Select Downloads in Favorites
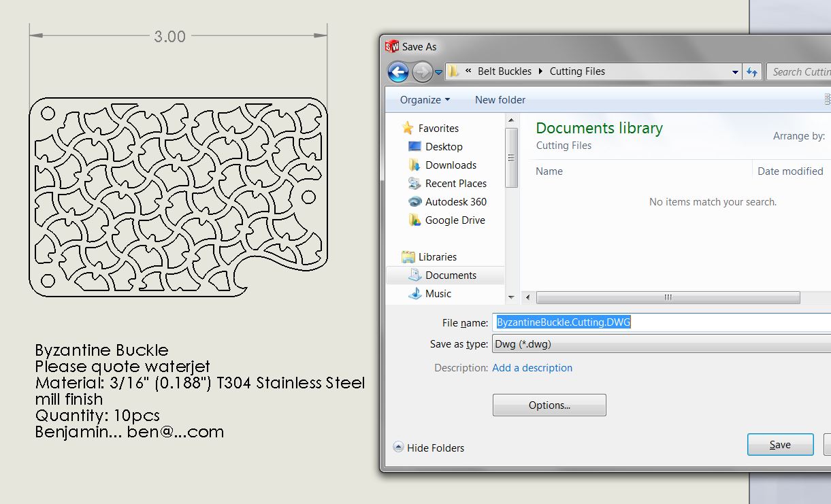The image size is (831, 504). pos(451,165)
